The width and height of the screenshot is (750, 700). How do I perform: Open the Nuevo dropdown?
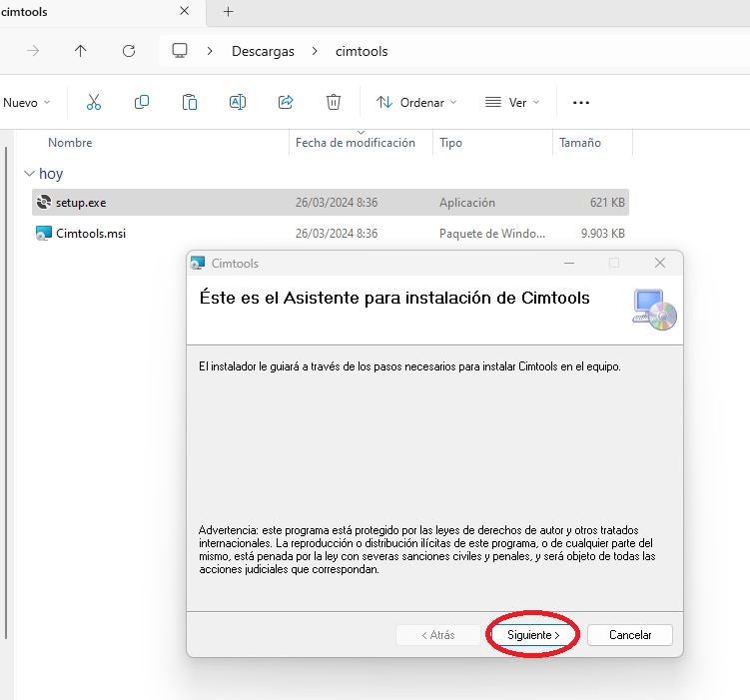[27, 102]
